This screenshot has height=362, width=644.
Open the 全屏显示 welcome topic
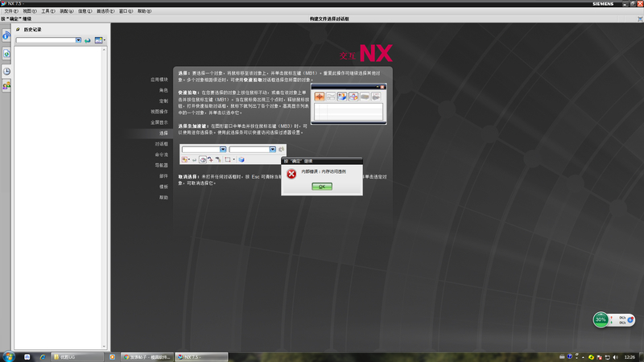(x=159, y=122)
